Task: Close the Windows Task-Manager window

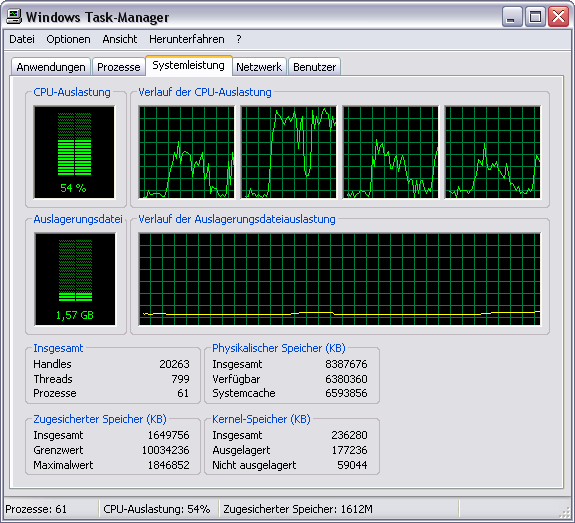Action: 558,17
